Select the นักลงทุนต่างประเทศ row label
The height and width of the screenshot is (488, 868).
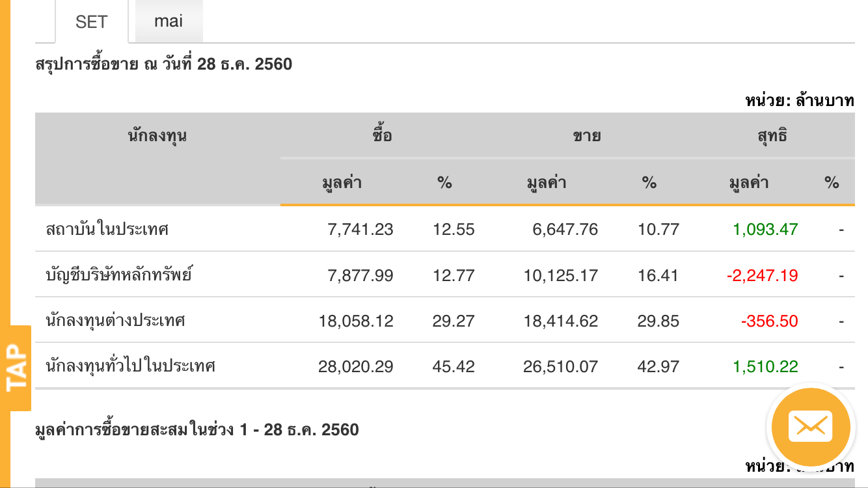coord(116,321)
